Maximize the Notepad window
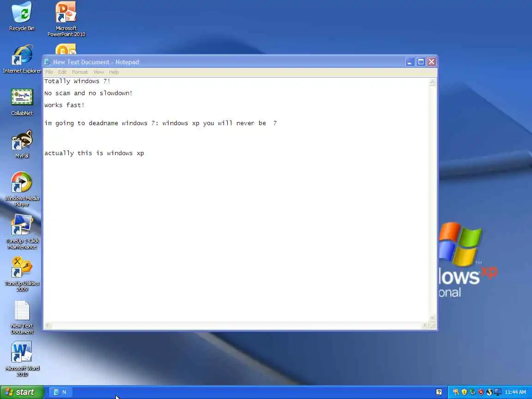This screenshot has width=532, height=399. point(421,62)
